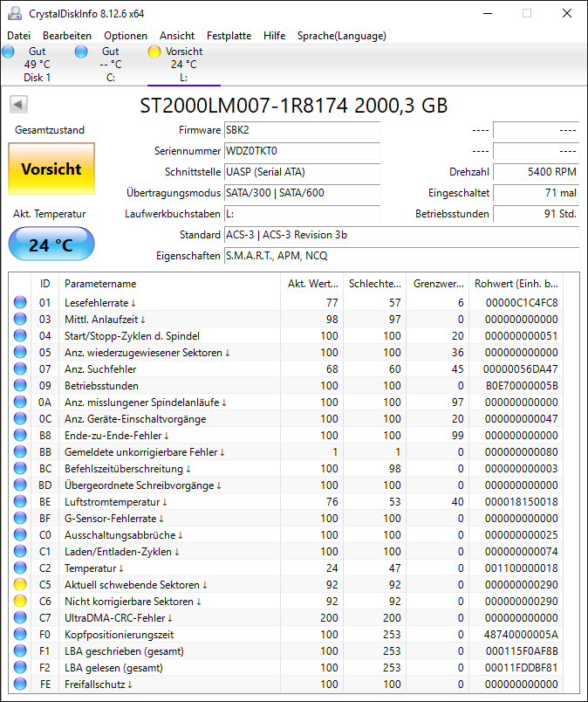This screenshot has height=702, width=588.
Task: Click the Akt. Wert column header
Action: 312,284
